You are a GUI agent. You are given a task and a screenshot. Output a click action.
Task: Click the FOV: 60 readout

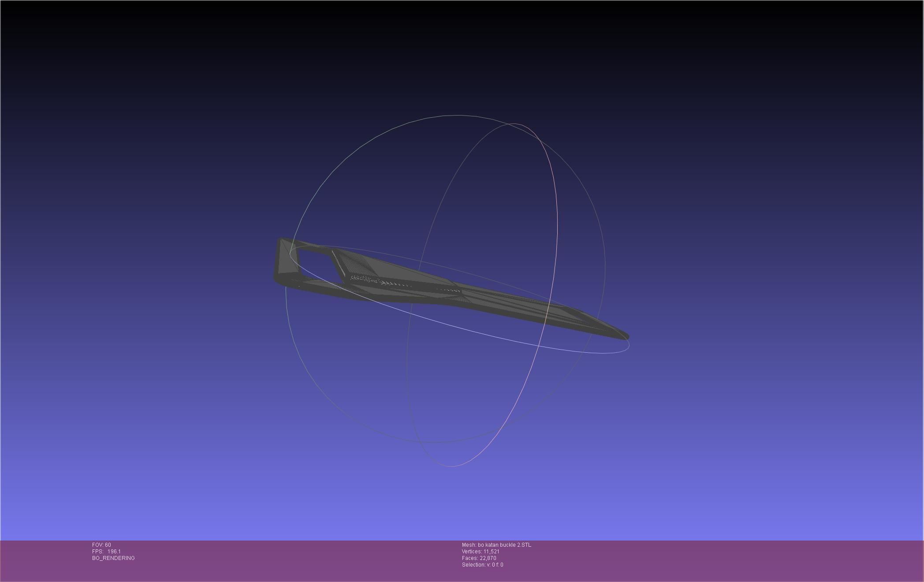101,545
